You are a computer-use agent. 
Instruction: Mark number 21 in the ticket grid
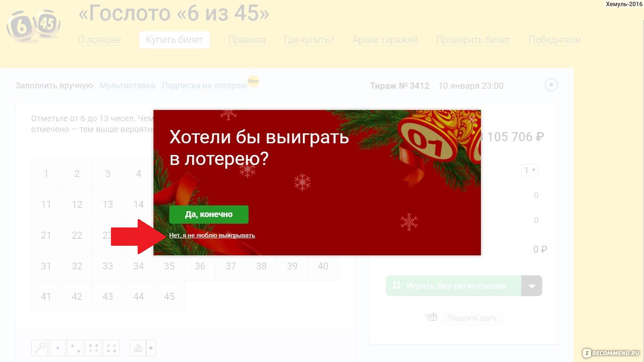[x=46, y=235]
